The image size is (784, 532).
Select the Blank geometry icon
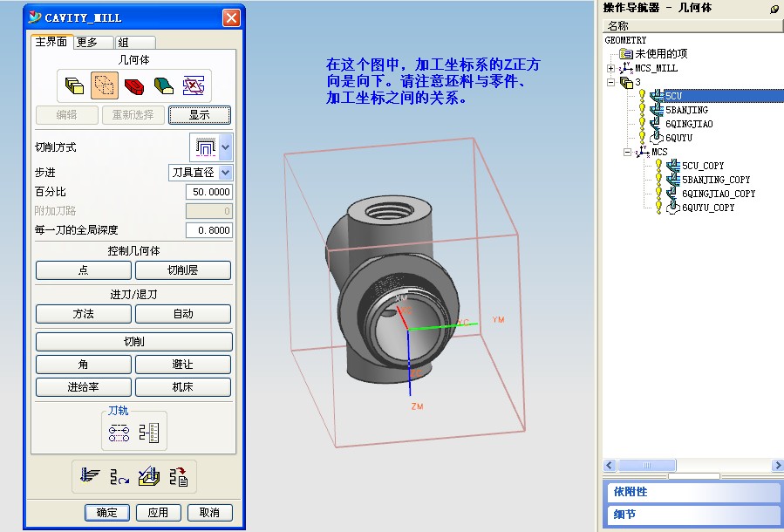coord(105,85)
